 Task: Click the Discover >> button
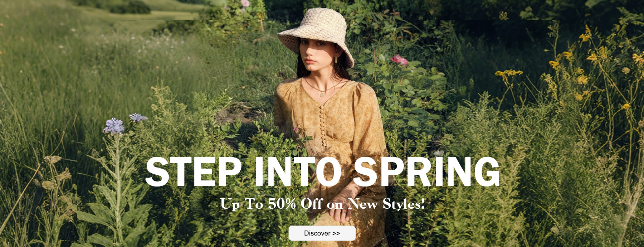click(x=322, y=233)
